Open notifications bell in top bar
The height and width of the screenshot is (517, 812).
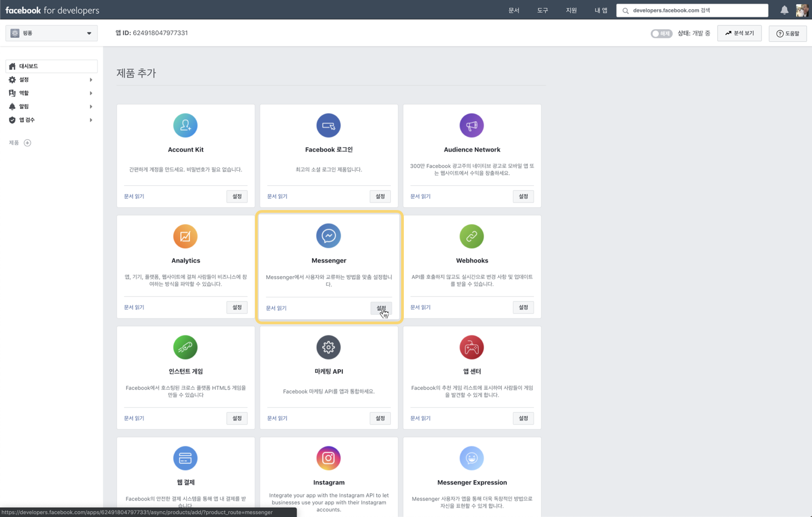coord(784,10)
